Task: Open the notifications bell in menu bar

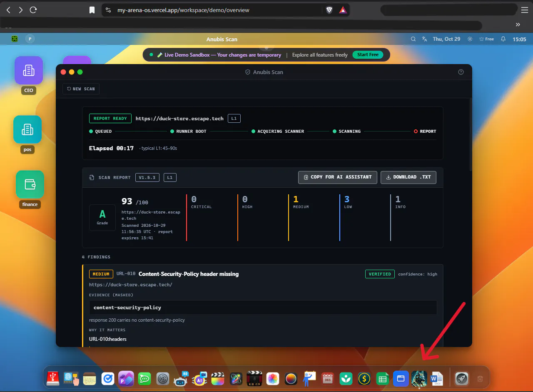Action: [x=503, y=39]
